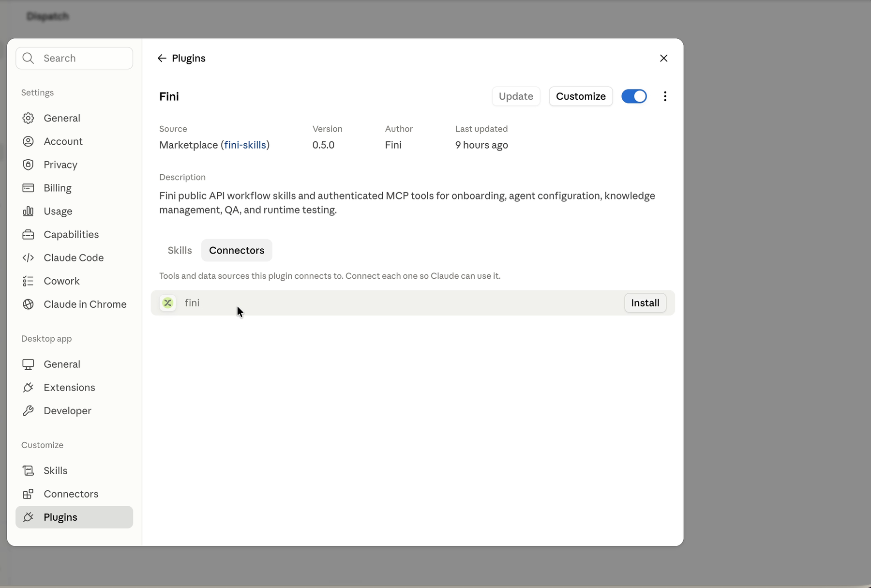
Task: Open Extensions plug icon
Action: (x=28, y=387)
